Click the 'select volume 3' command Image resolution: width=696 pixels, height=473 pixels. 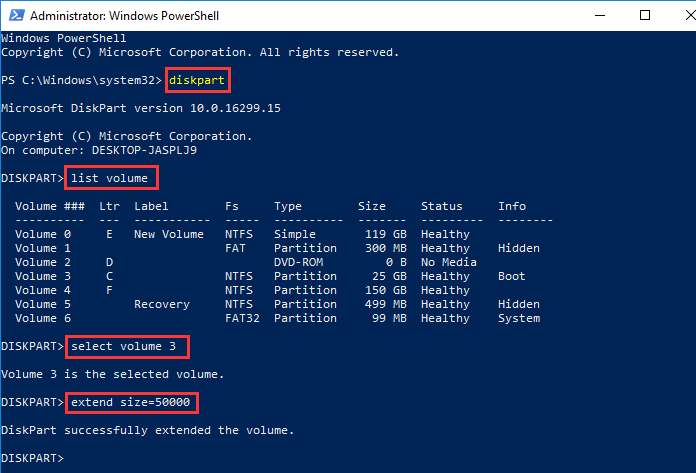pyautogui.click(x=123, y=347)
